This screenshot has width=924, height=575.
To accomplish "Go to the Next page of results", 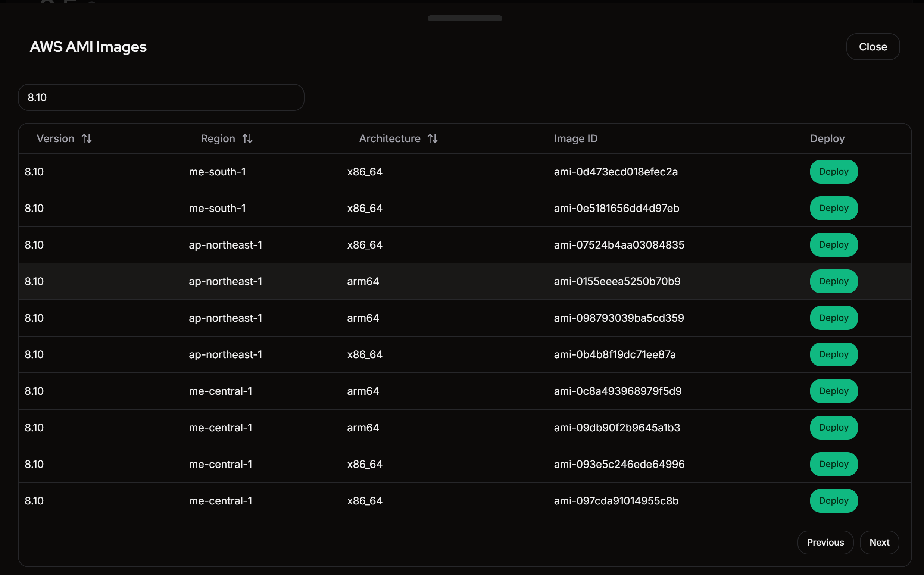I will tap(879, 542).
